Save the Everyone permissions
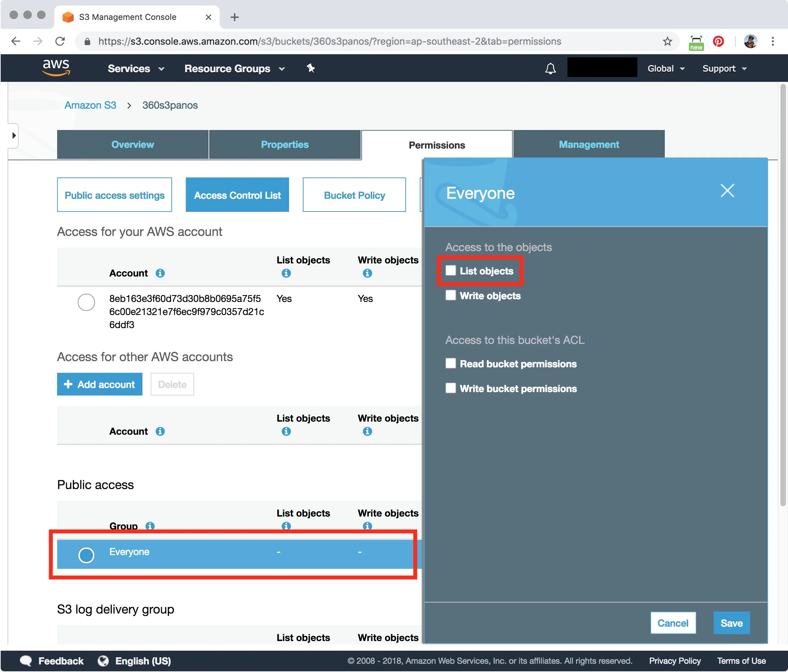 (731, 622)
